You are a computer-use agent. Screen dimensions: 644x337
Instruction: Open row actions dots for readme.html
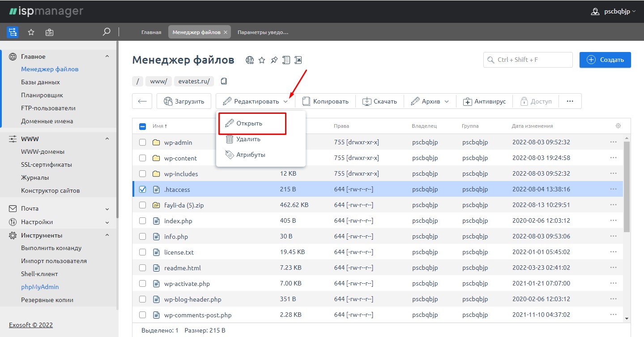(613, 268)
